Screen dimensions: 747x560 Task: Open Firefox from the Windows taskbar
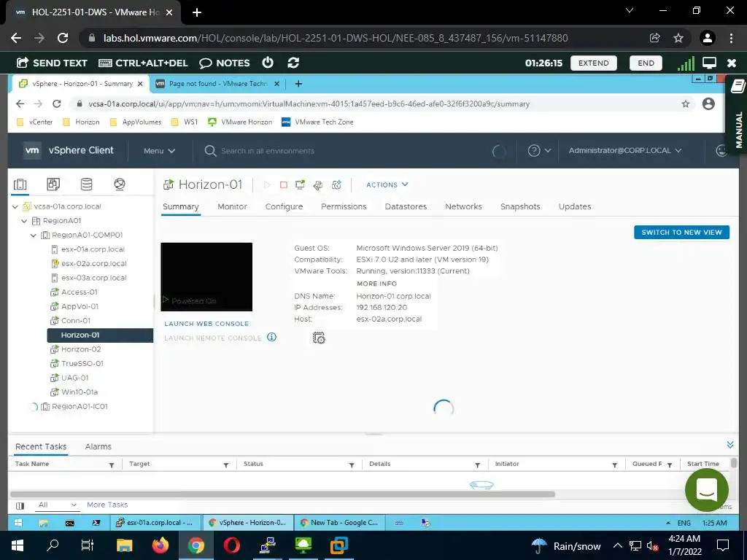160,545
